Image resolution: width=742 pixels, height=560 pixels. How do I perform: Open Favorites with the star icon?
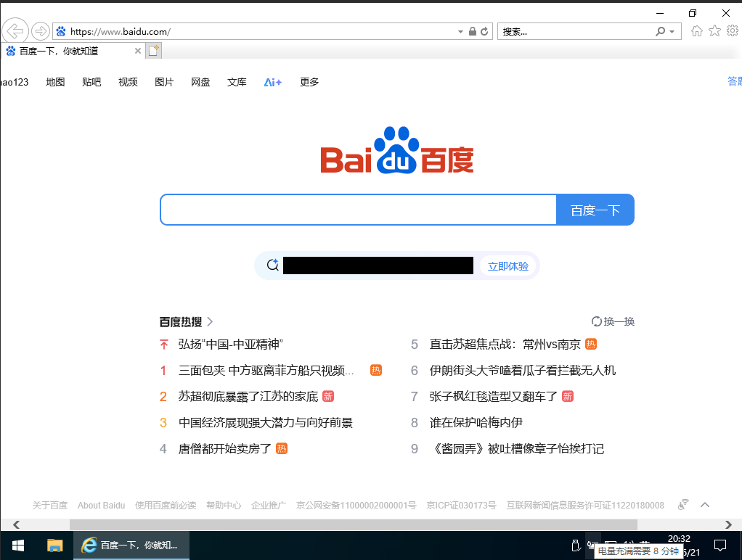coord(714,31)
